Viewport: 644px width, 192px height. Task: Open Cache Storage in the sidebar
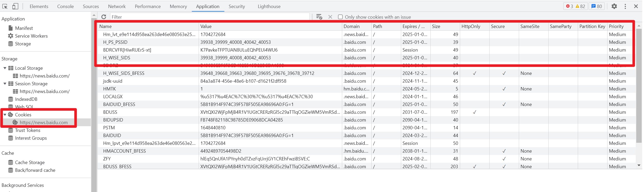[30, 162]
